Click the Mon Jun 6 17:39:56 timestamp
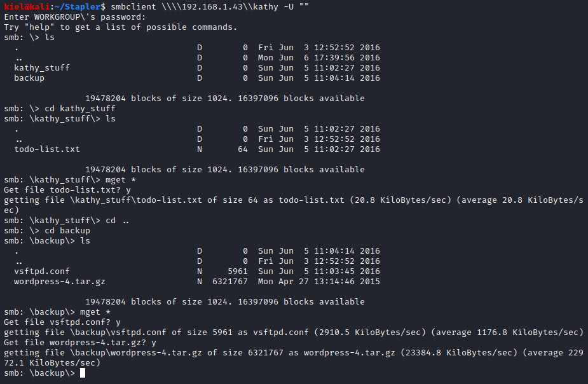Viewport: 588px width, 384px height. [x=319, y=58]
